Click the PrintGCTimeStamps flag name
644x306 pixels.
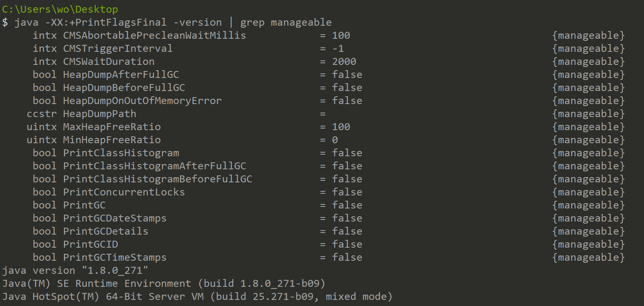coord(114,257)
